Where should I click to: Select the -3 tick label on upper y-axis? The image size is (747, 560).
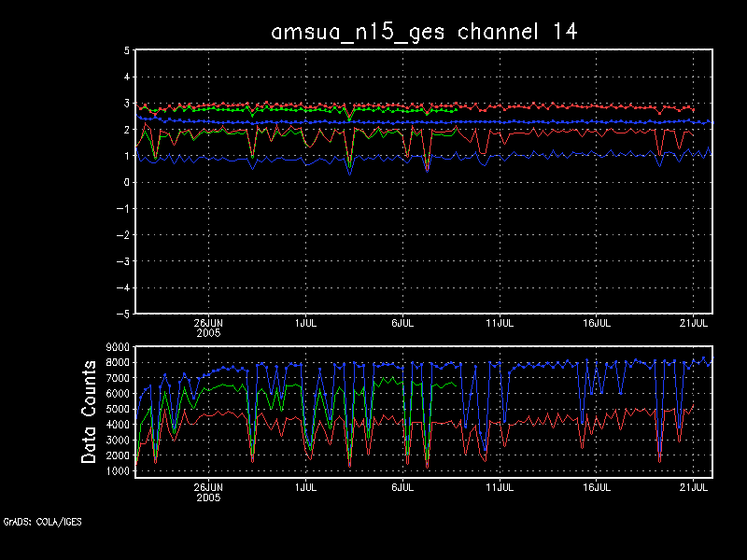coord(123,262)
